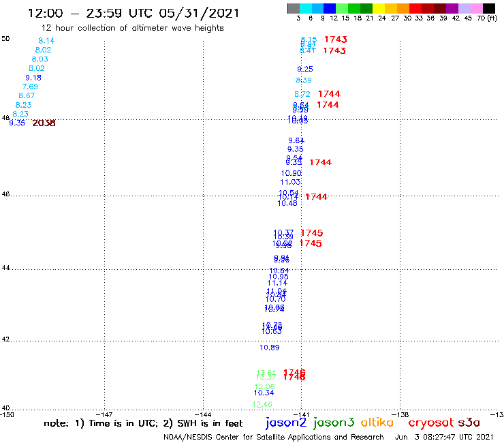The width and height of the screenshot is (504, 443).
Task: Click the s3a satellite label
Action: 469,423
